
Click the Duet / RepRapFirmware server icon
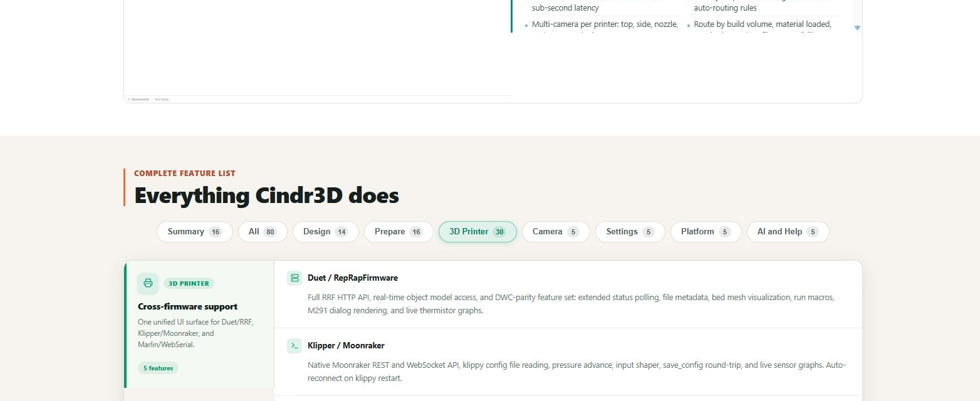tap(295, 278)
